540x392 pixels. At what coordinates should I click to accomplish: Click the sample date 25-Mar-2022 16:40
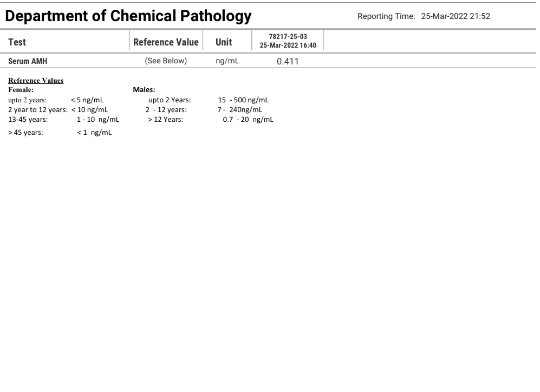pos(288,46)
